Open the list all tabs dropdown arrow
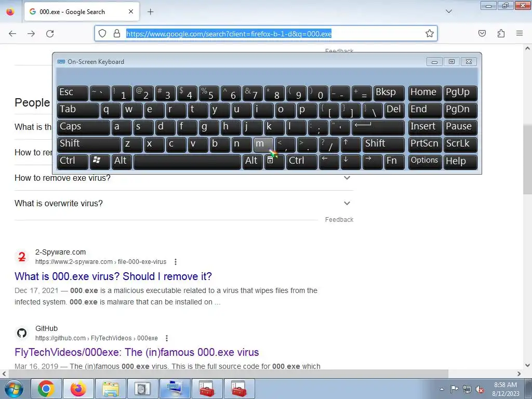 (449, 11)
